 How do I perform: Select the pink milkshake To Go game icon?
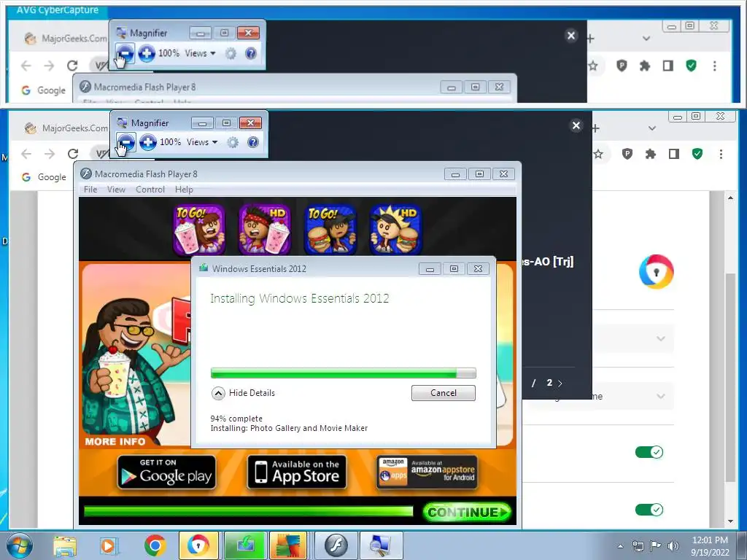(x=199, y=230)
